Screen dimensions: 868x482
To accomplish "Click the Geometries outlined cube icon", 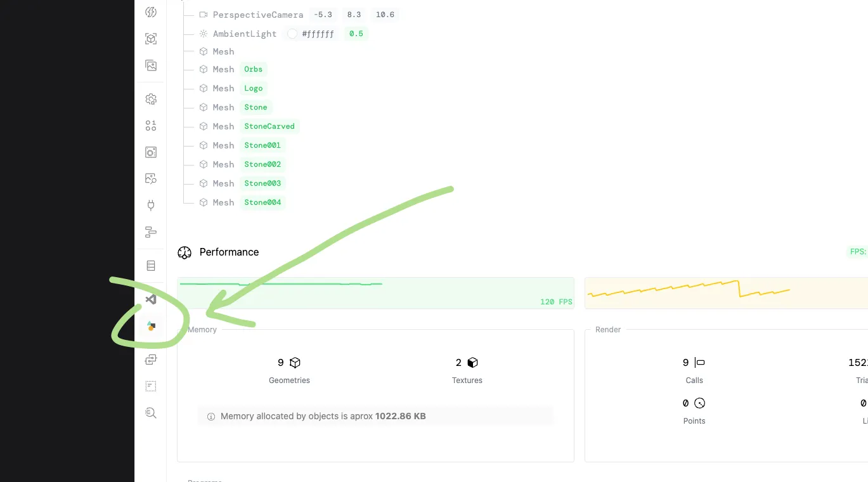I will pos(295,363).
